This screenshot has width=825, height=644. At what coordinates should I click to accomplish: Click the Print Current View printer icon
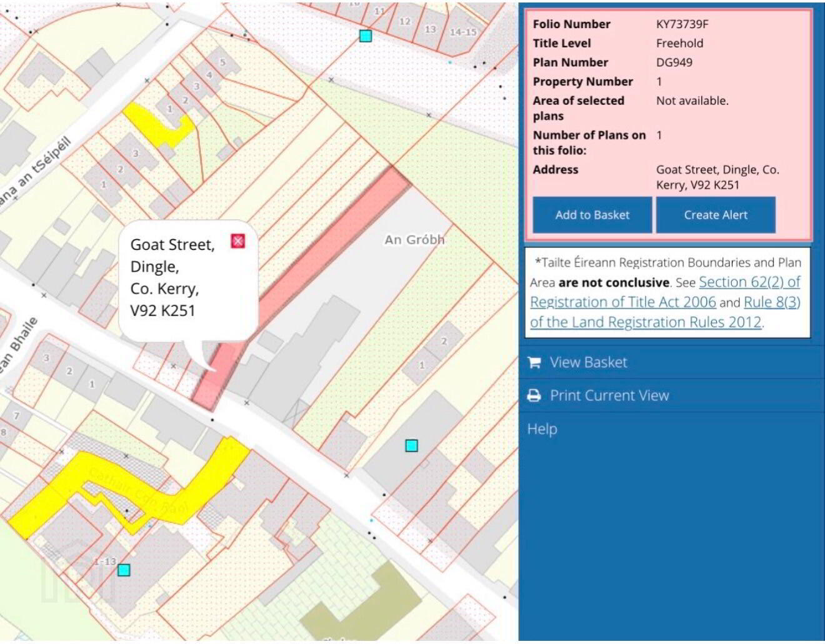(534, 395)
